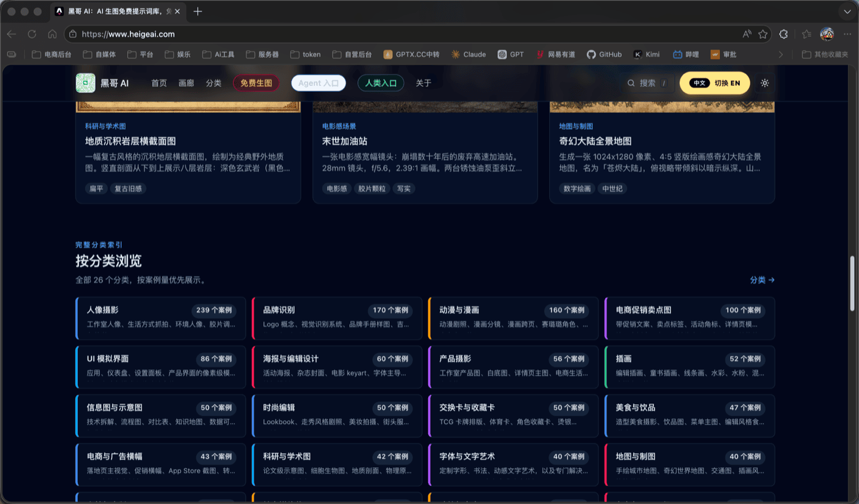Toggle the light/dark theme sun button
This screenshot has width=859, height=504.
point(765,83)
